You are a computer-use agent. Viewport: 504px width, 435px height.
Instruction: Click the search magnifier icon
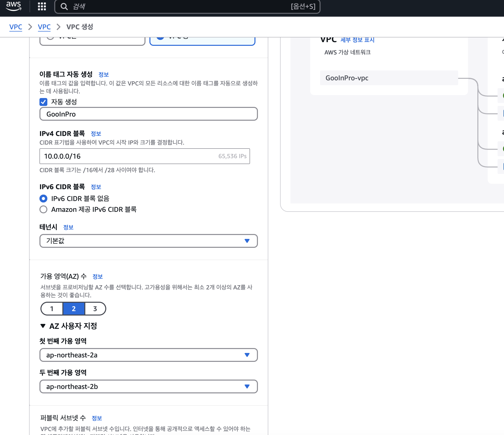click(x=64, y=6)
